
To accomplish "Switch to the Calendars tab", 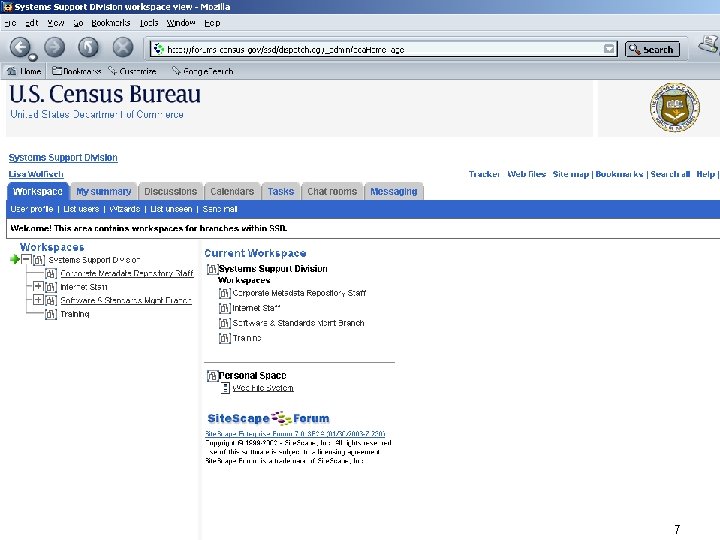I will point(232,191).
